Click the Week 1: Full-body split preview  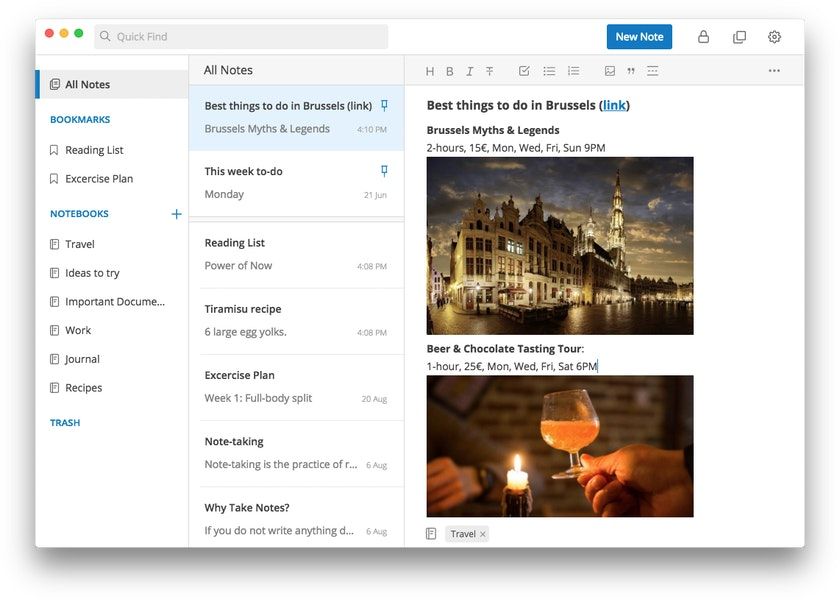pos(258,398)
